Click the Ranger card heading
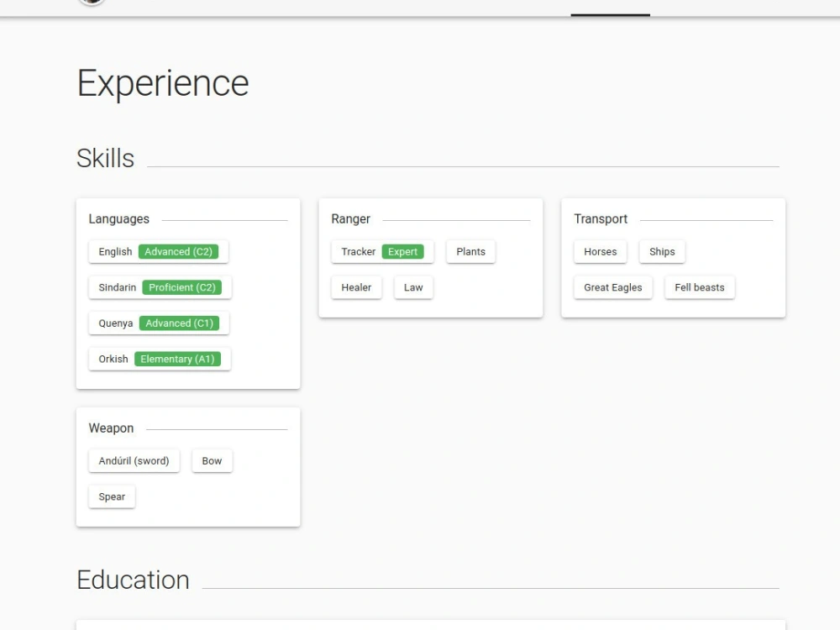This screenshot has width=840, height=630. coord(351,219)
